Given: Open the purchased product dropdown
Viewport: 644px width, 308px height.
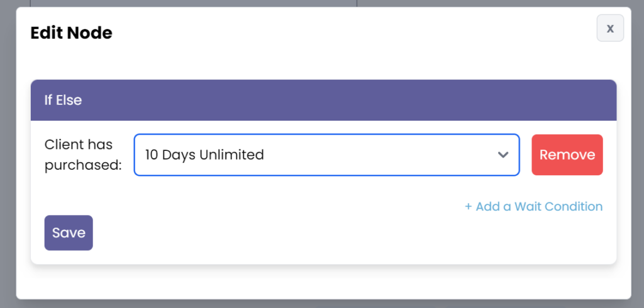Looking at the screenshot, I should pyautogui.click(x=326, y=155).
